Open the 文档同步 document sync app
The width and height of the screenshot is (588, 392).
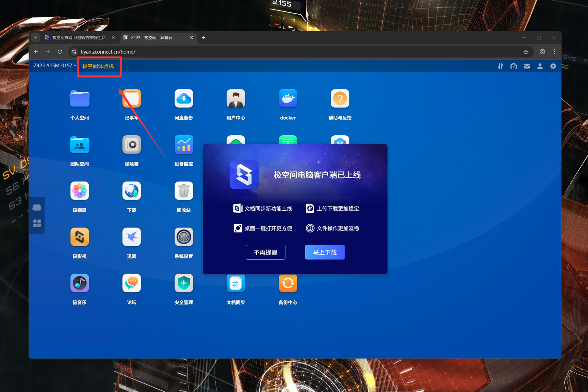point(236,283)
